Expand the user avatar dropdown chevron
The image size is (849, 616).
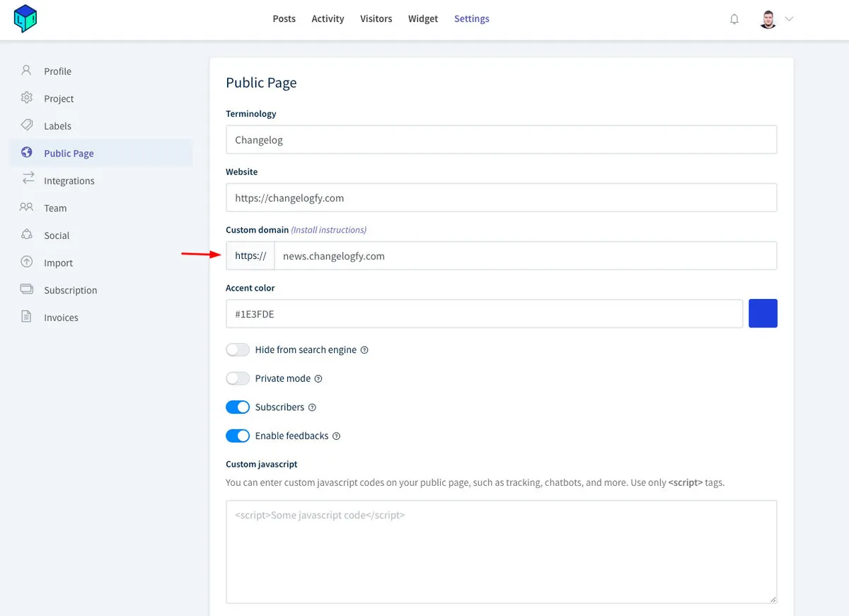[x=789, y=19]
